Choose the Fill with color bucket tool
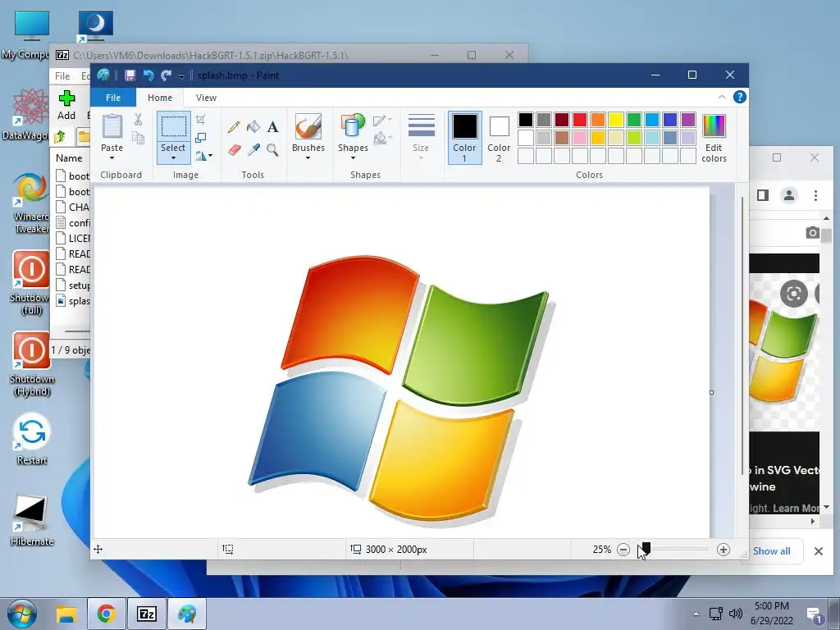The width and height of the screenshot is (840, 630). [x=253, y=127]
